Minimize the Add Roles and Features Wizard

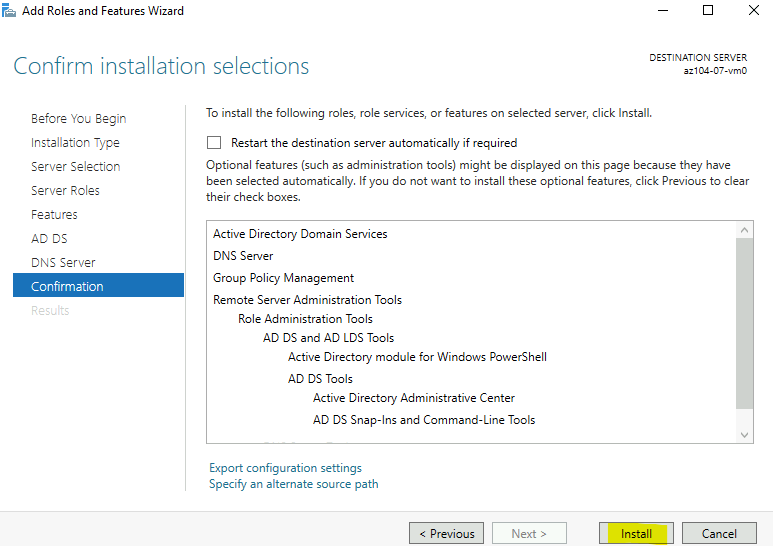663,10
